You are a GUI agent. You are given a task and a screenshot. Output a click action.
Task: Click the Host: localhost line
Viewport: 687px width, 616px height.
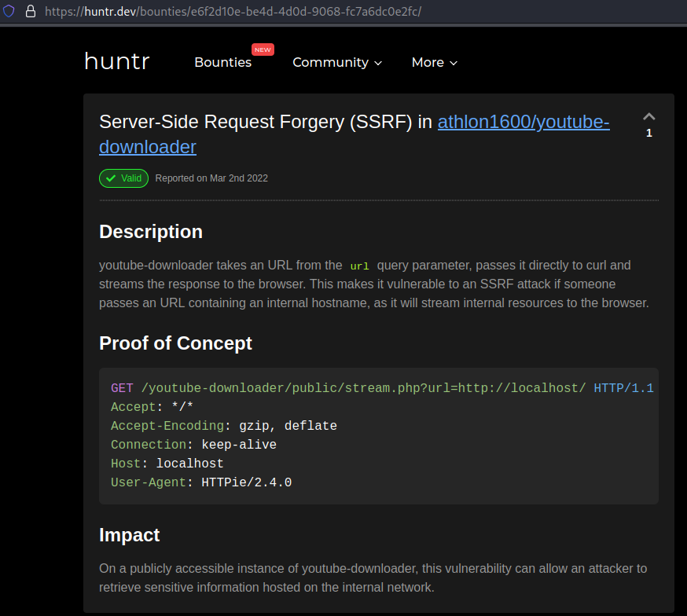point(167,464)
